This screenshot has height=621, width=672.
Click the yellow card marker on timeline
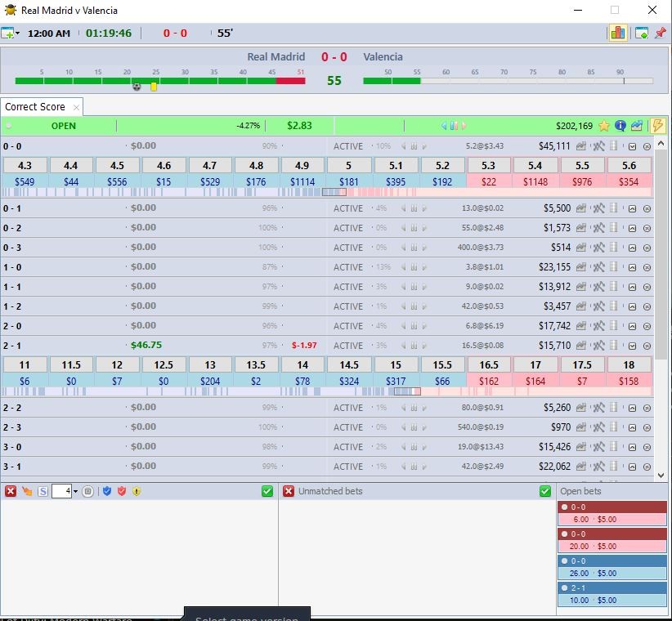(x=154, y=87)
